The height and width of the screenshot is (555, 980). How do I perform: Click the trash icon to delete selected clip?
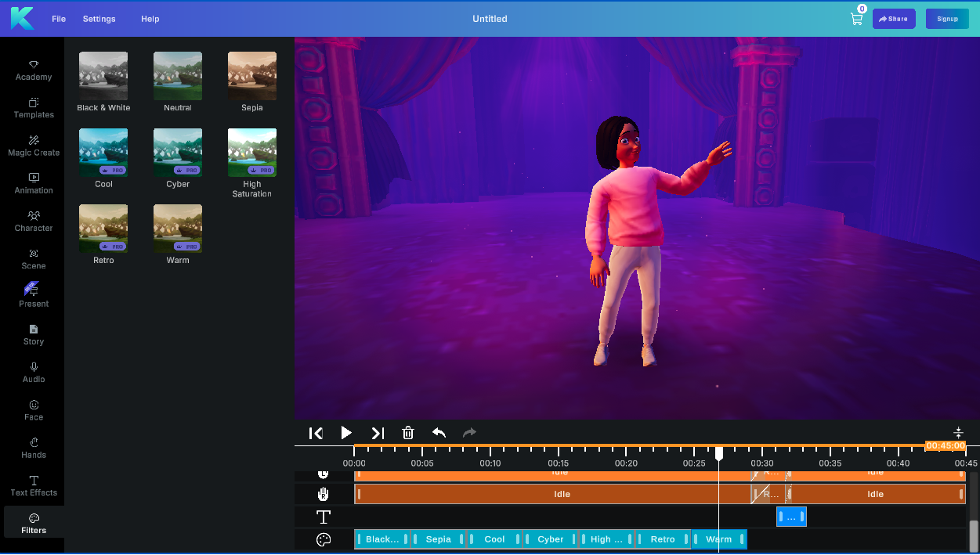click(407, 433)
